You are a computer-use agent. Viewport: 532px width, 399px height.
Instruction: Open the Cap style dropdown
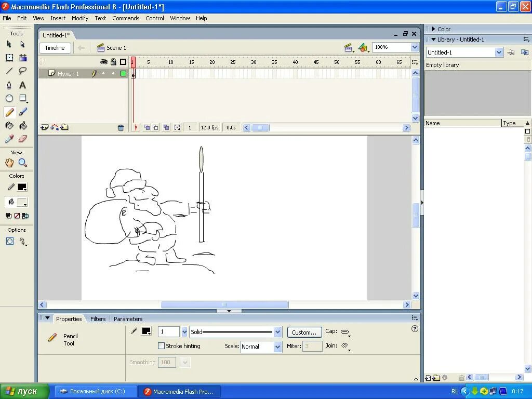click(x=345, y=332)
